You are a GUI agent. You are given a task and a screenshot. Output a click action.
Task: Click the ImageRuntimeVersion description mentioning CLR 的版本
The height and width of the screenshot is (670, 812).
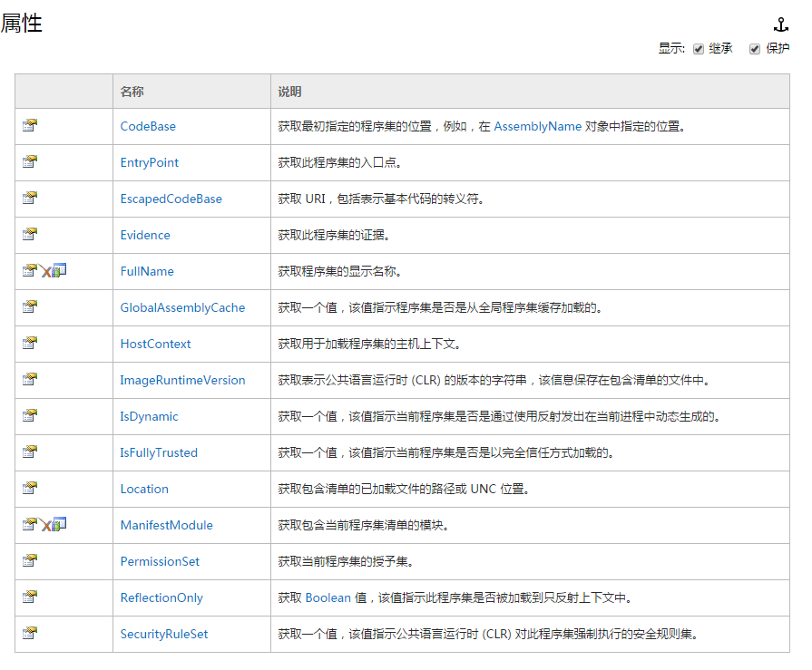click(x=494, y=380)
